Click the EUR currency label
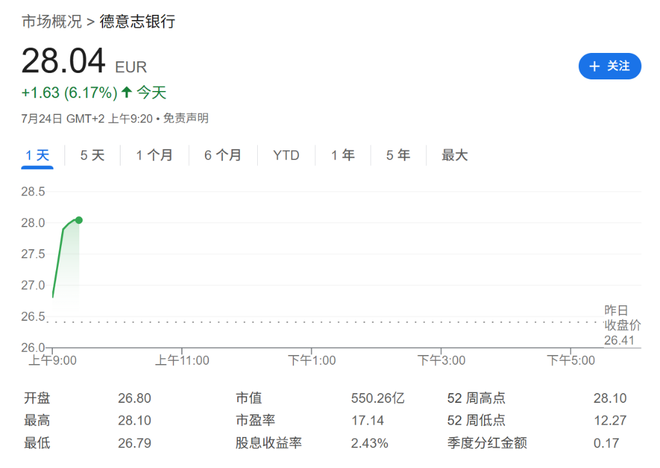Screen dimensions: 660x468 tap(131, 67)
